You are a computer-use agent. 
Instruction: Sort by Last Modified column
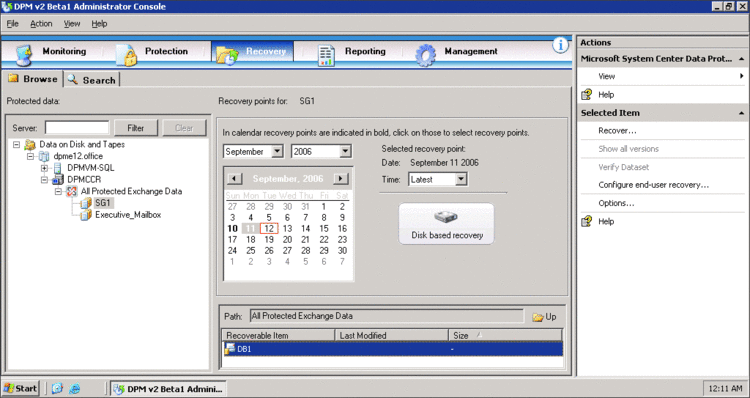click(392, 335)
